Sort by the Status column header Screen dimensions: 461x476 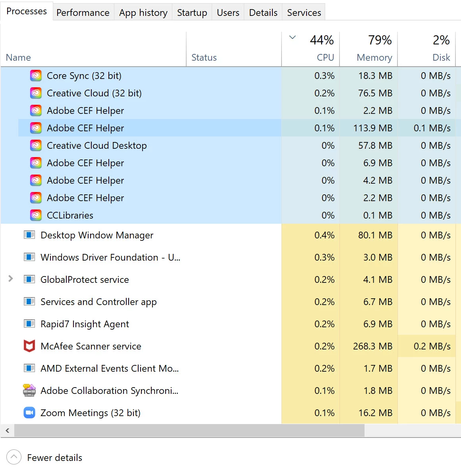pyautogui.click(x=234, y=49)
